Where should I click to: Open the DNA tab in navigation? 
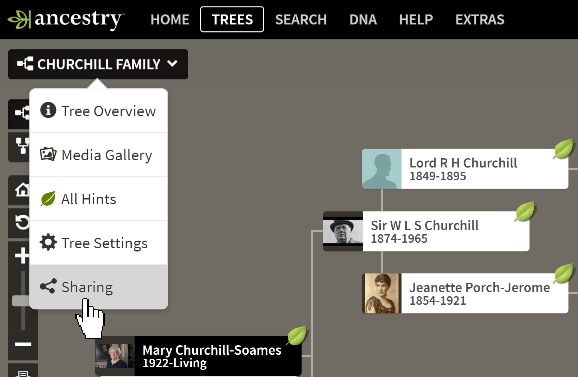point(363,20)
